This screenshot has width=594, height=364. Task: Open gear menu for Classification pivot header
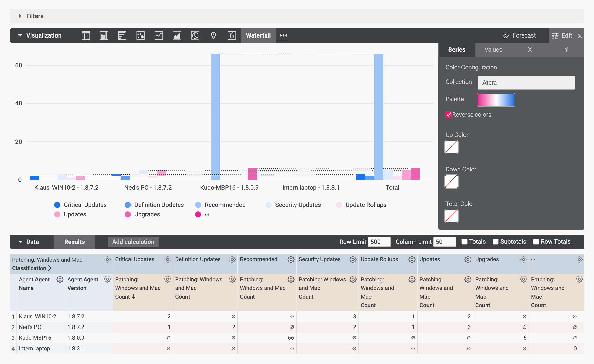click(x=107, y=259)
